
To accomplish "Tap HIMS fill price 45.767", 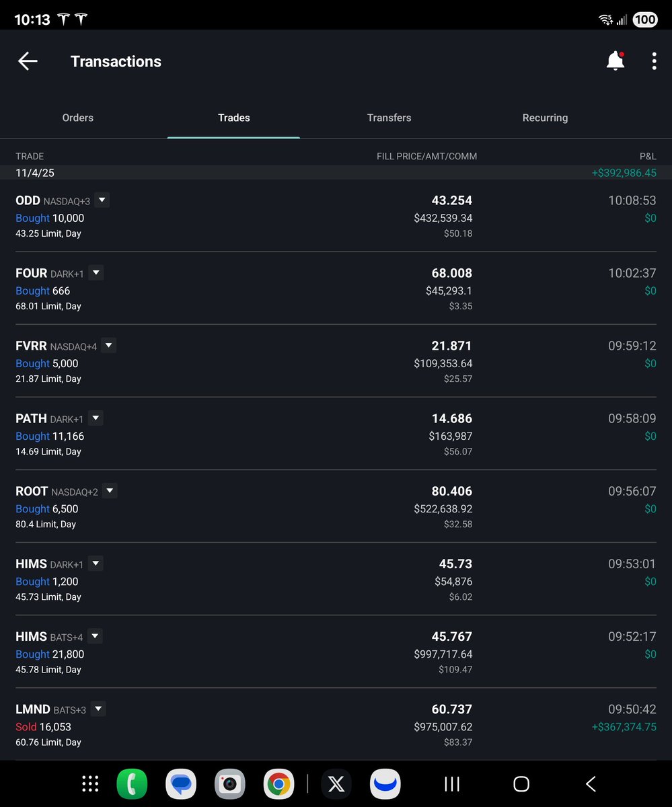I will click(452, 636).
